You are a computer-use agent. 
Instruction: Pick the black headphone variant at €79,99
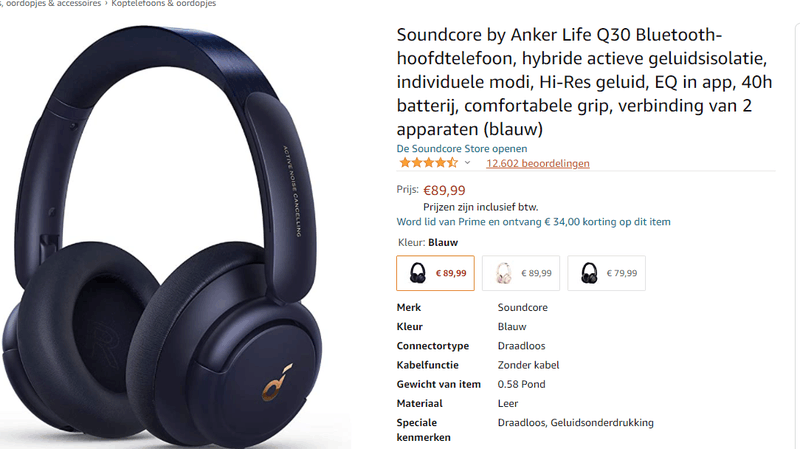[x=607, y=273]
